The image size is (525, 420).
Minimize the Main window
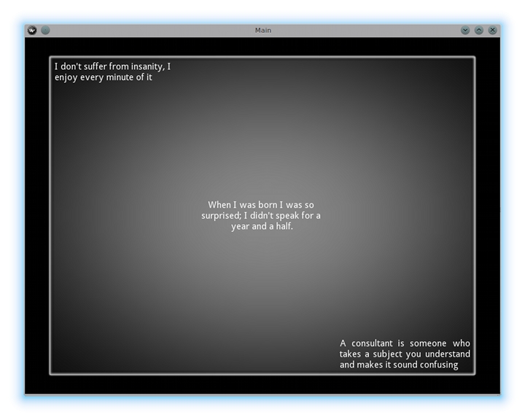click(465, 30)
